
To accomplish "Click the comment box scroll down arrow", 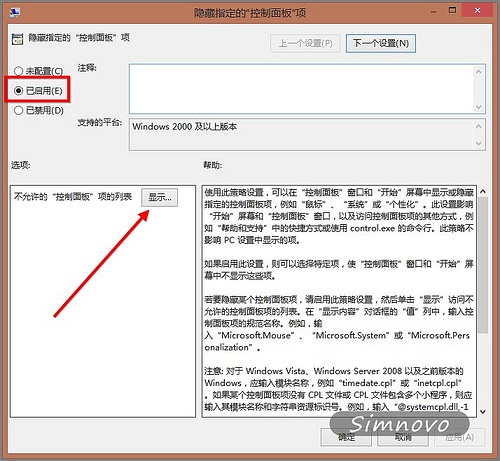I will [479, 107].
